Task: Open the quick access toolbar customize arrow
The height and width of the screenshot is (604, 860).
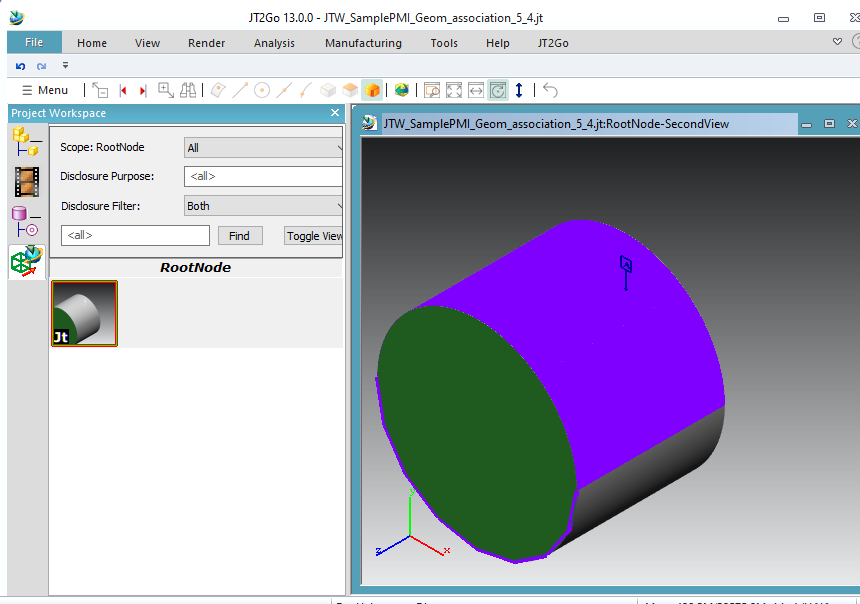Action: (x=65, y=66)
